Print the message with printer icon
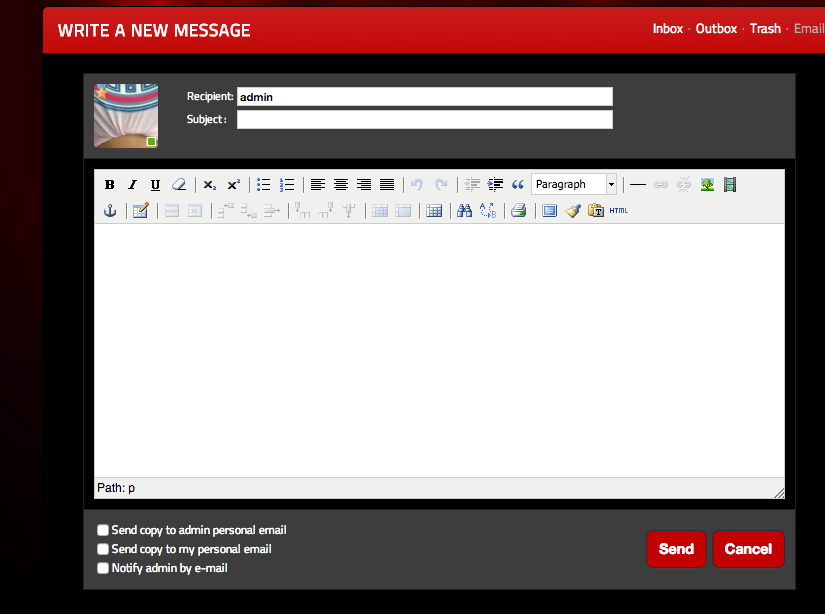 (x=518, y=211)
